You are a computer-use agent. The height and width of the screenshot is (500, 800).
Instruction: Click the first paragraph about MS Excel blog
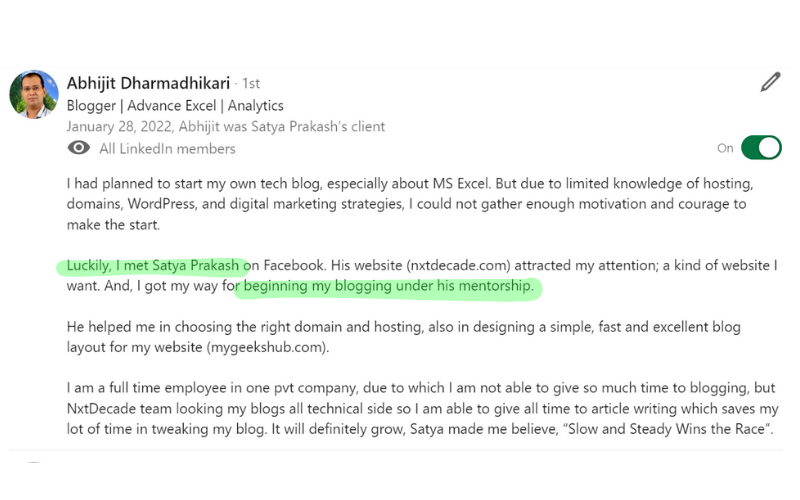410,204
